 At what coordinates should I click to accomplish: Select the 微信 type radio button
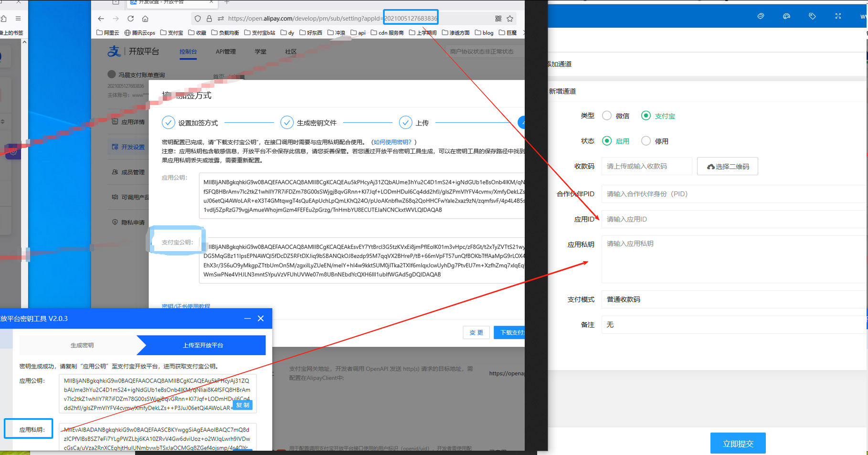607,116
